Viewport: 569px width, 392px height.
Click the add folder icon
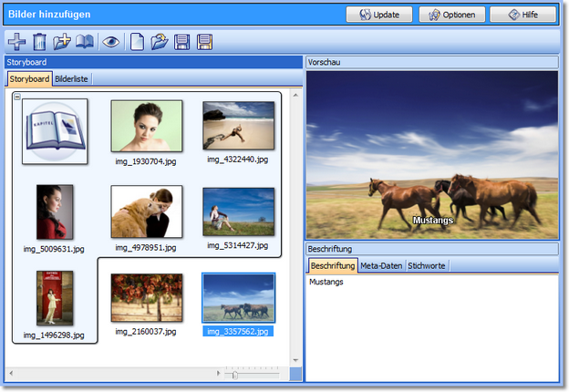(x=62, y=41)
